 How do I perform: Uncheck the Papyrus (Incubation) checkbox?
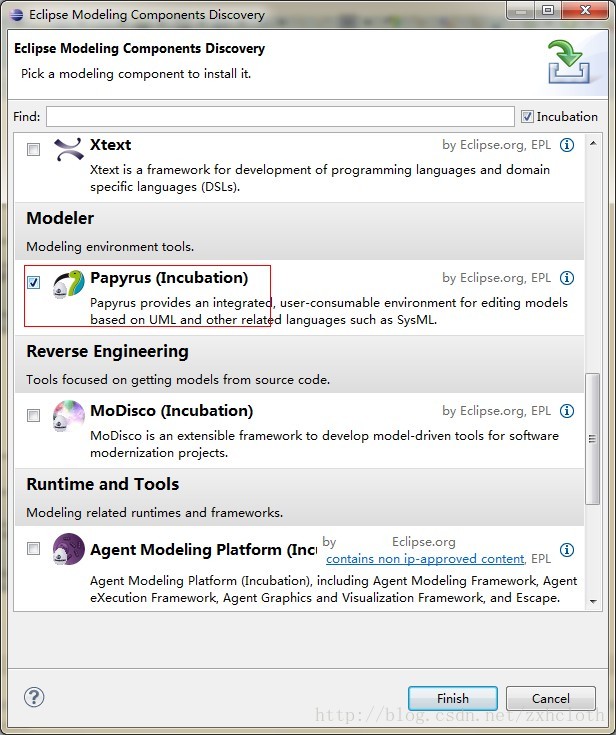(33, 282)
